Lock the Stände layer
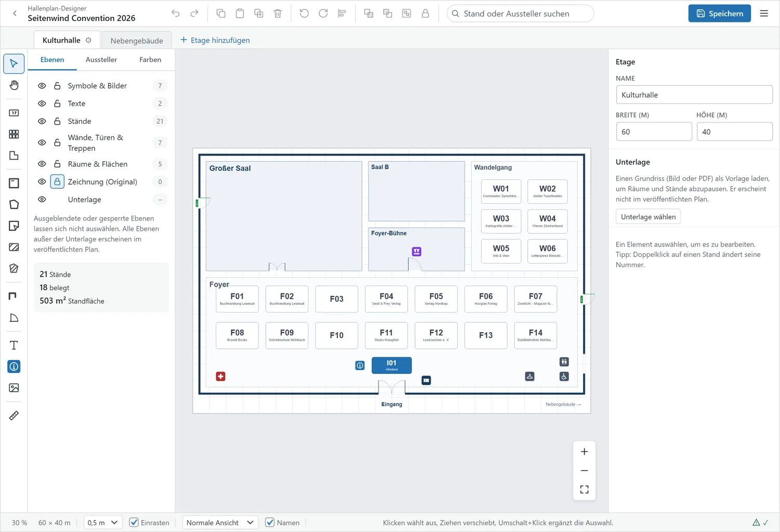The width and height of the screenshot is (780, 532). click(x=57, y=121)
